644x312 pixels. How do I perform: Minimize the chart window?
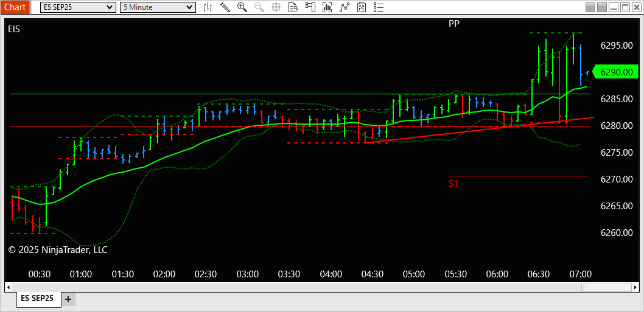614,7
